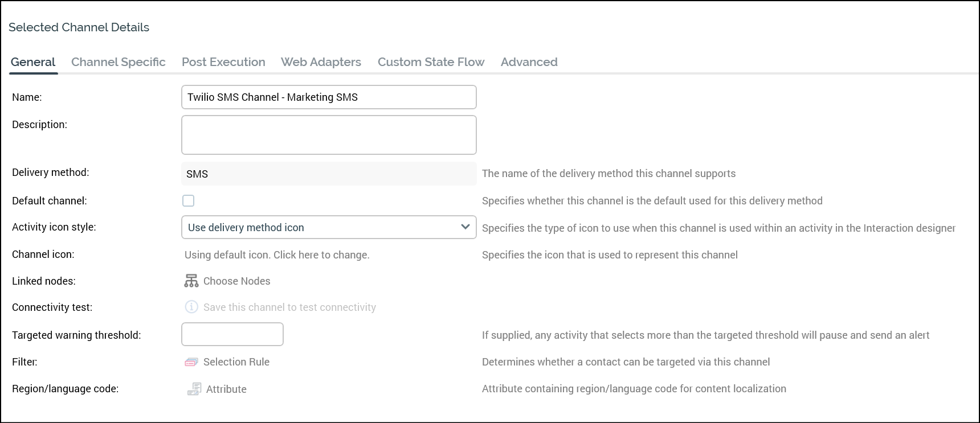980x423 pixels.
Task: Switch to the Channel Specific tab
Action: 118,62
